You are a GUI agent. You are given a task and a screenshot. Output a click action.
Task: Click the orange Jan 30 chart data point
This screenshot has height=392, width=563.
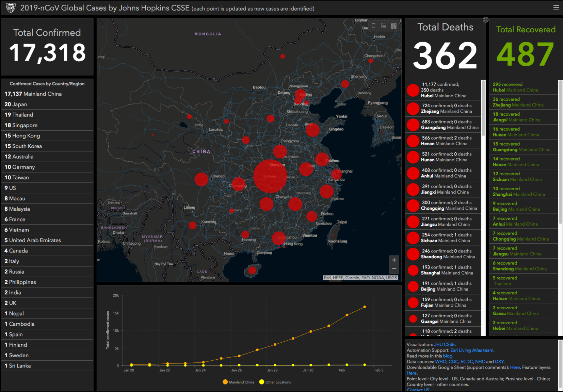pos(311,331)
